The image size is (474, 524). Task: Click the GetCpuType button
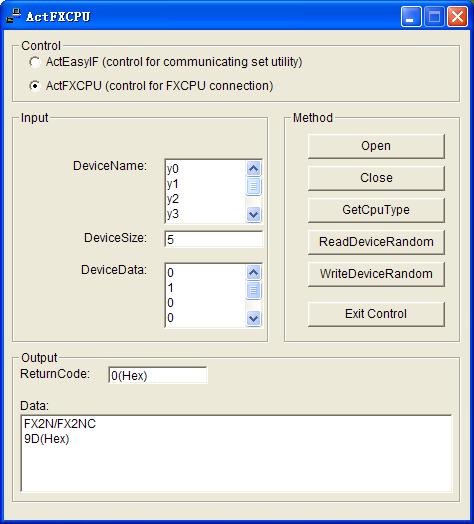point(376,210)
